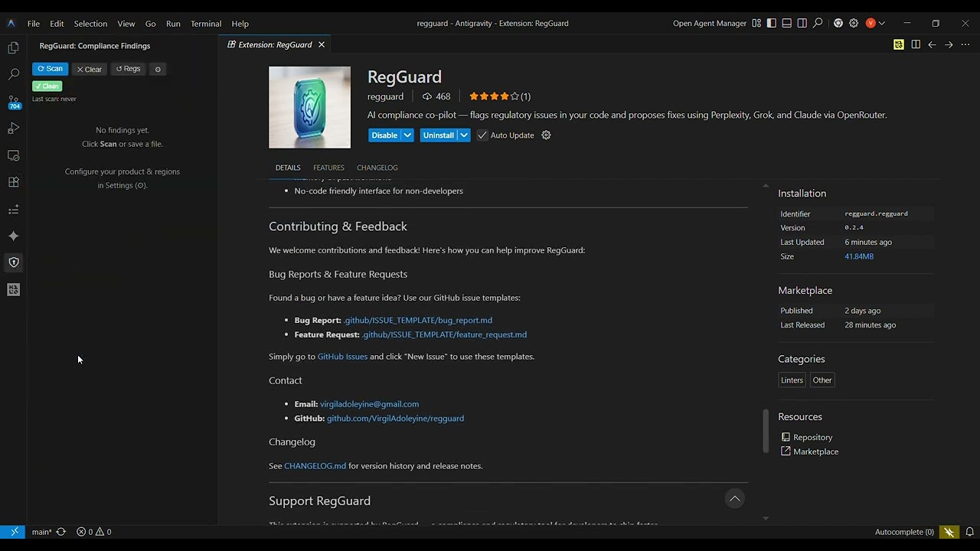This screenshot has width=980, height=551.
Task: Open the feature_request.md template link
Action: coord(444,334)
